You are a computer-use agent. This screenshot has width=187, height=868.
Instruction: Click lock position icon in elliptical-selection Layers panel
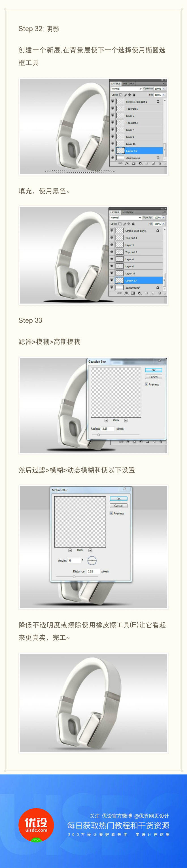129,95
